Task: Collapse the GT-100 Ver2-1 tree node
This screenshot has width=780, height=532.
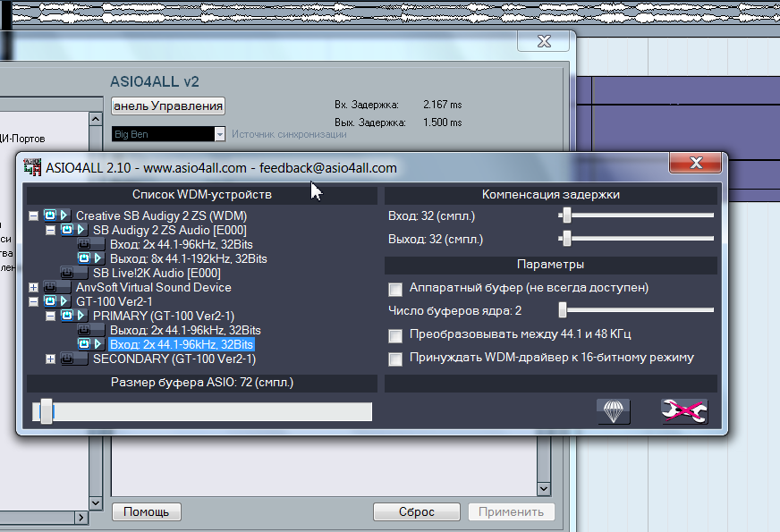Action: pos(33,301)
